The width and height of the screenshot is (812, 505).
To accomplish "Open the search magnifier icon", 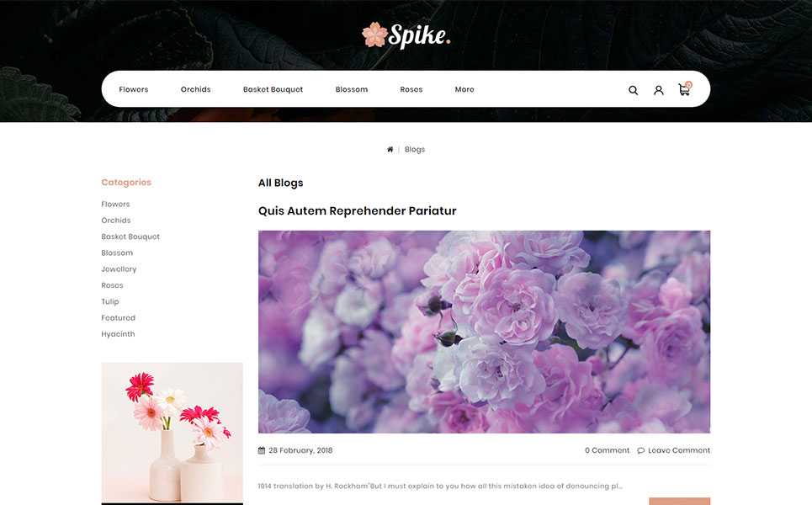I will coord(633,90).
